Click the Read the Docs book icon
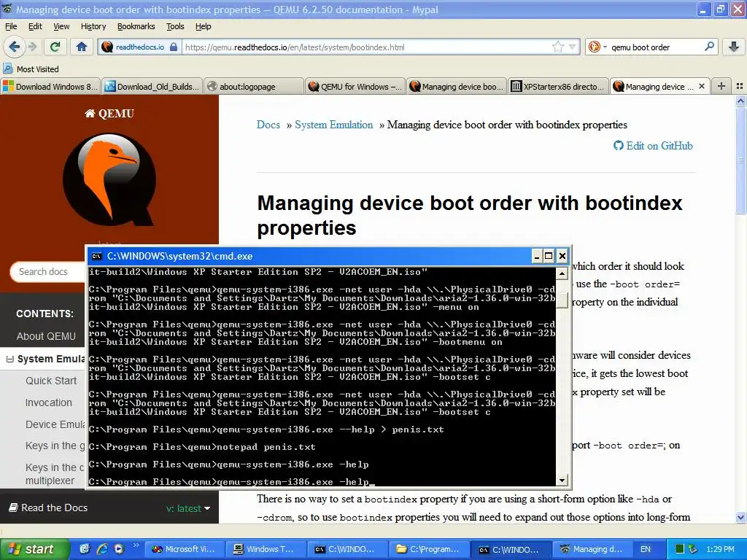Image resolution: width=747 pixels, height=560 pixels. pyautogui.click(x=13, y=507)
